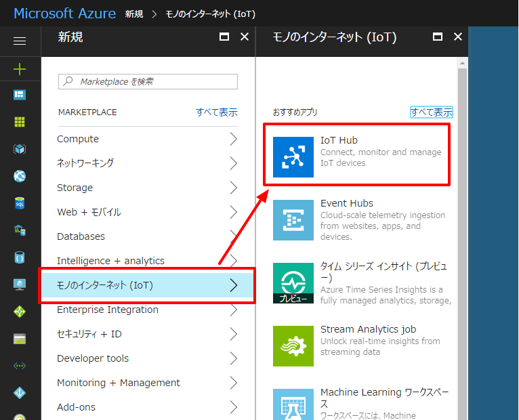Open Load balancers green diamond icon
This screenshot has height=420, width=519.
(x=20, y=312)
